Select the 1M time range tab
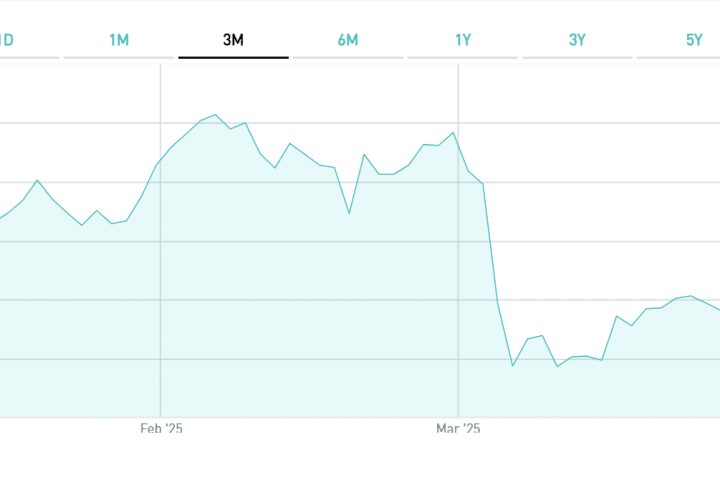Screen dimensions: 720x480 tap(119, 40)
